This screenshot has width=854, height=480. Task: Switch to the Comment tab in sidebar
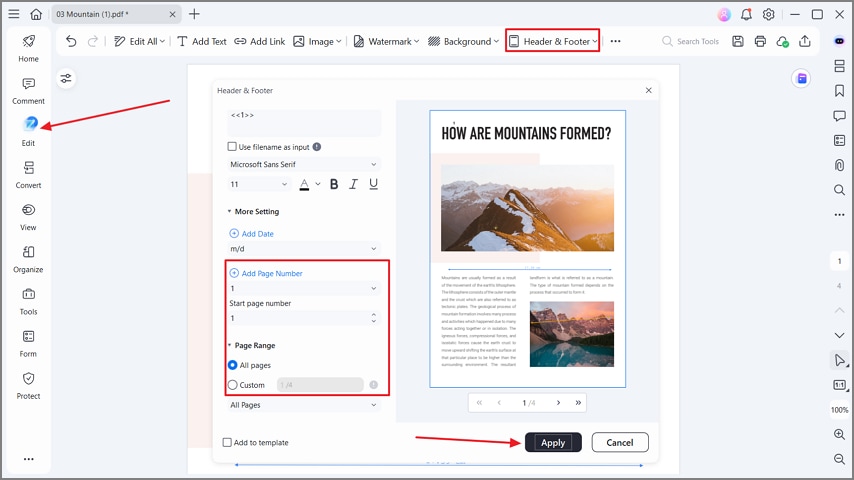(28, 91)
